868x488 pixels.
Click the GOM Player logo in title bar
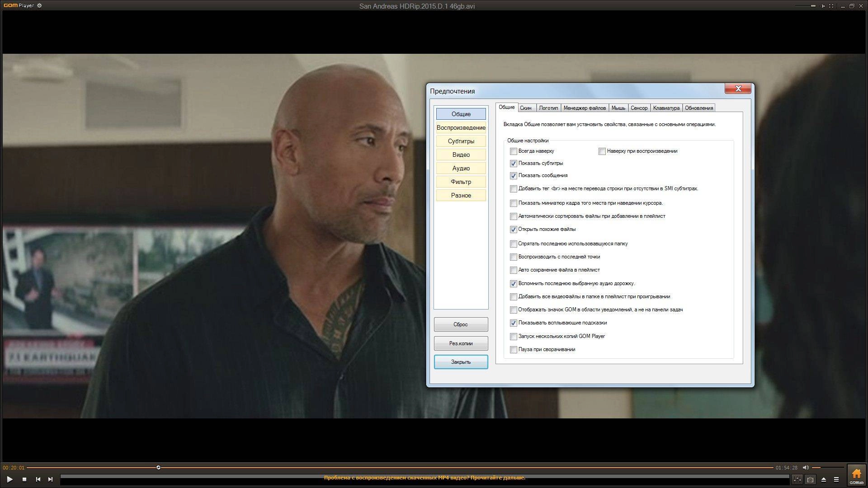click(19, 6)
